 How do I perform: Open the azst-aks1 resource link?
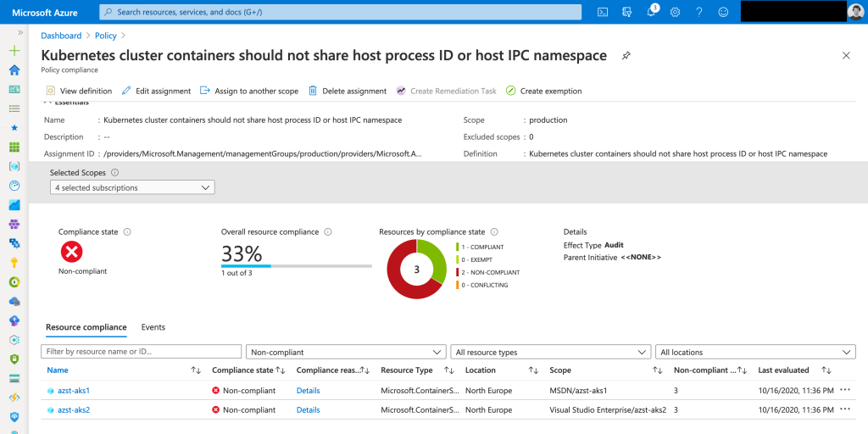74,390
